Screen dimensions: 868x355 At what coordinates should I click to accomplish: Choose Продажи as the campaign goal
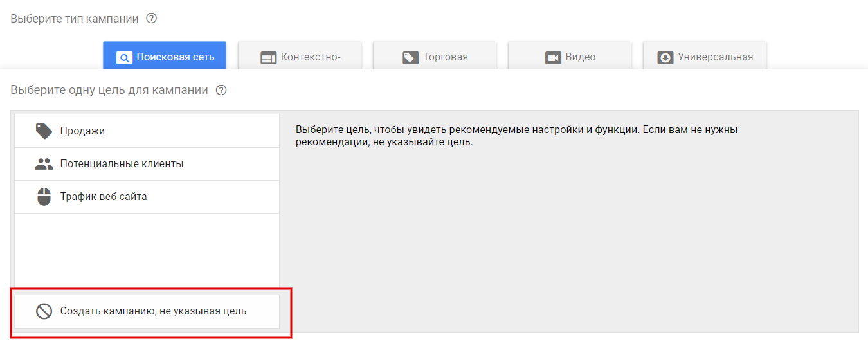coord(147,131)
